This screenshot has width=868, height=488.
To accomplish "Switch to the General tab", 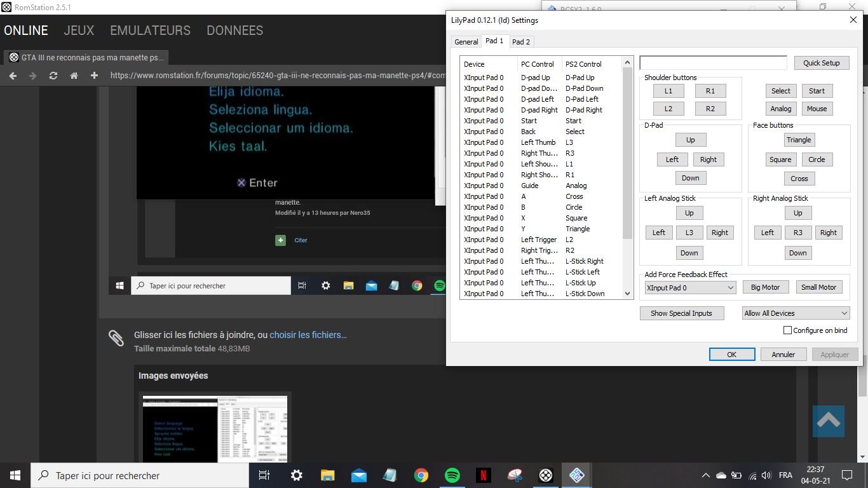I will (x=466, y=42).
